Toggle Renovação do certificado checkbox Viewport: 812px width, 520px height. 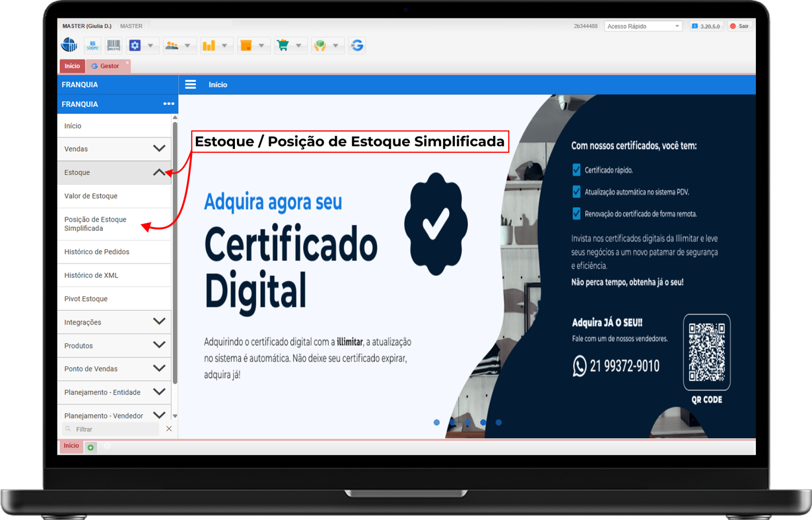(576, 214)
